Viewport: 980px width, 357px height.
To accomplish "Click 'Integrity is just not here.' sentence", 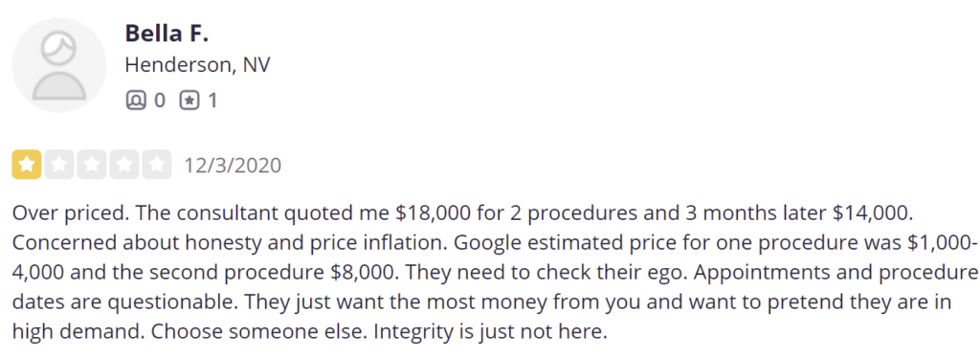I will tap(491, 331).
